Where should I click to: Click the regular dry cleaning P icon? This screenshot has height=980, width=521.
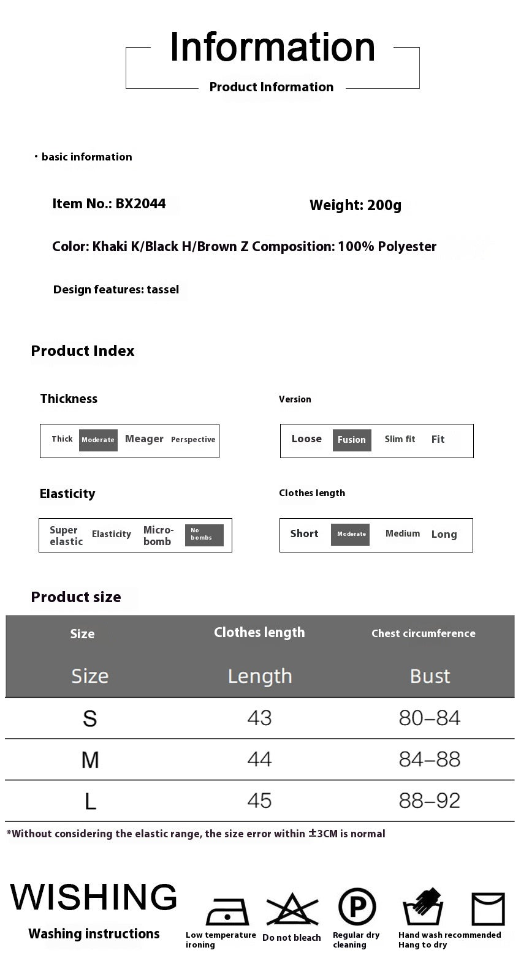coord(357,907)
